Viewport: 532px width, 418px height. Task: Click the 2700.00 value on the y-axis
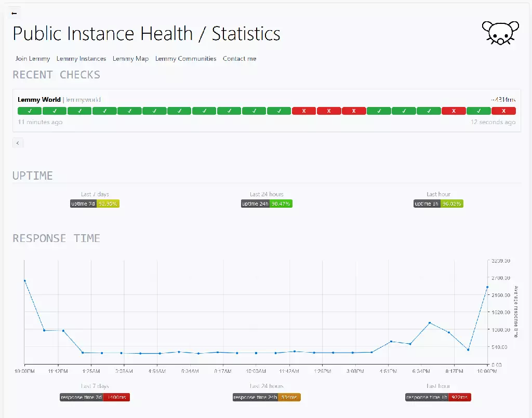(501, 278)
